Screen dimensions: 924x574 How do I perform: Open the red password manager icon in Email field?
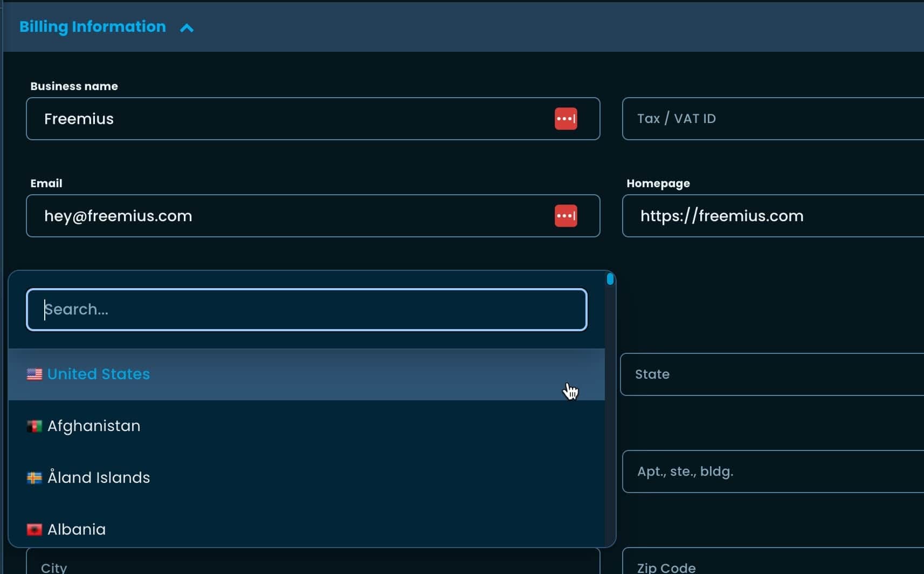[x=566, y=216]
